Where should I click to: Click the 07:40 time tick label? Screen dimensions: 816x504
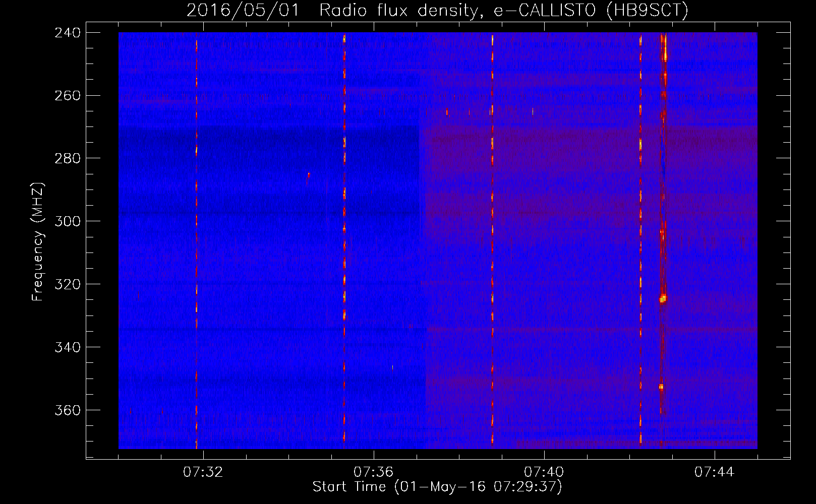pos(544,472)
